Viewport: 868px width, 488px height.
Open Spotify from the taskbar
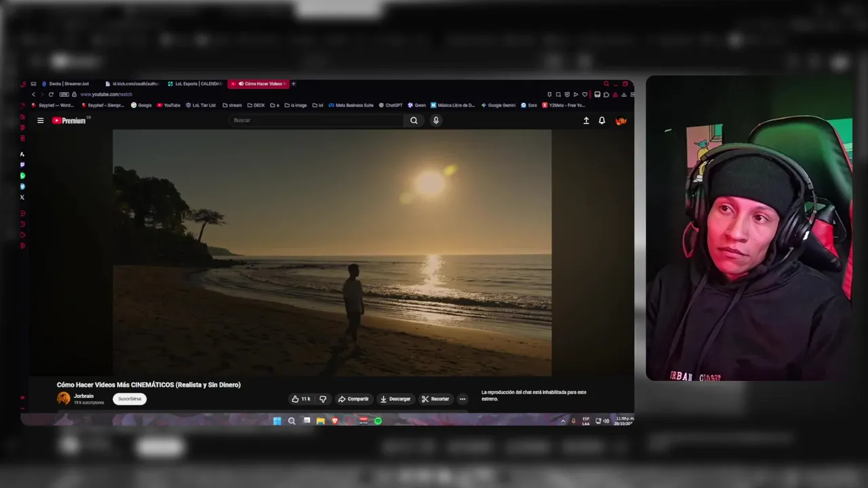(x=378, y=421)
